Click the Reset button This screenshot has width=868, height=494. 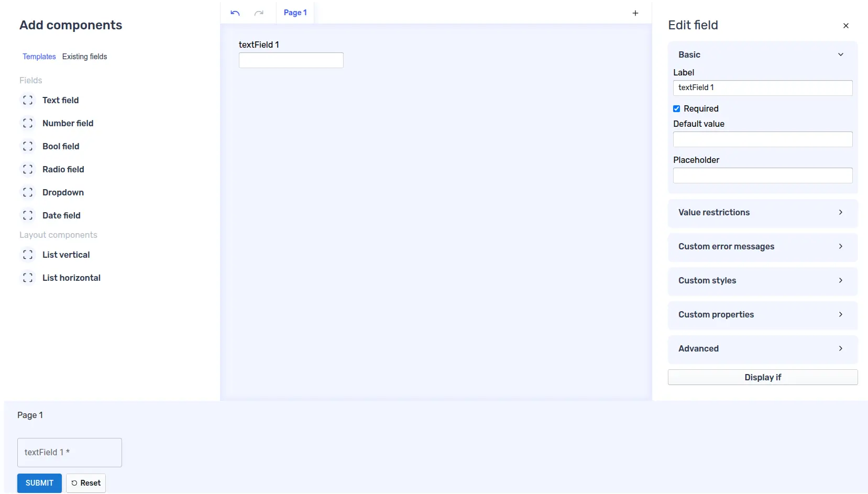pos(86,483)
